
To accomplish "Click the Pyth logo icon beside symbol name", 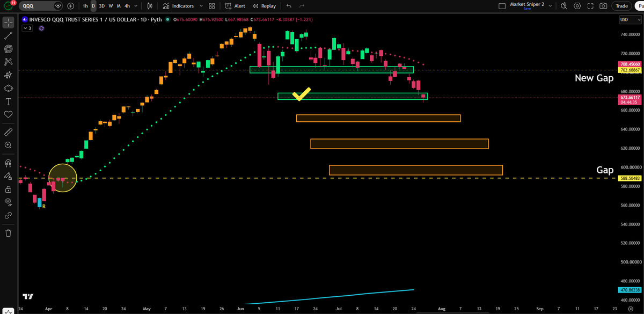I will coord(24,20).
